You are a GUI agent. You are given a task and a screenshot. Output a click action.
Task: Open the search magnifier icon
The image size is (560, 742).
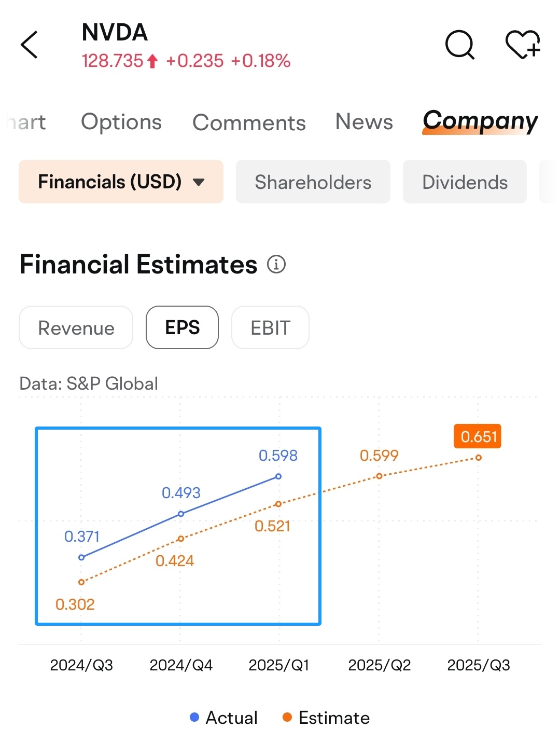click(x=460, y=45)
